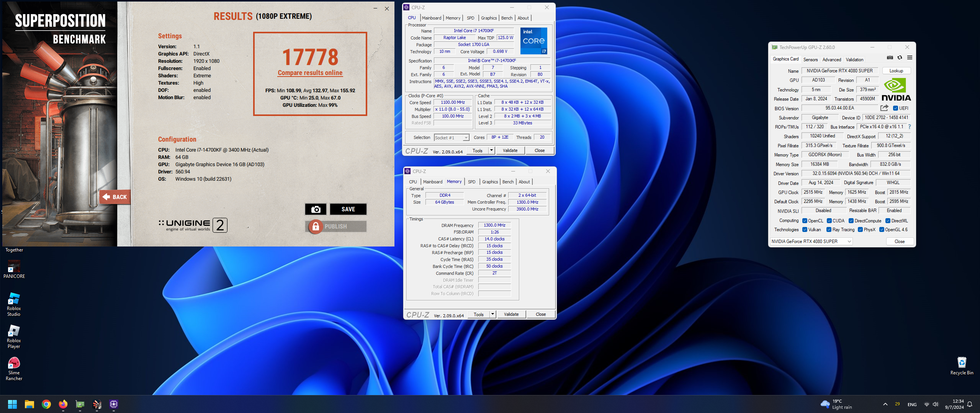This screenshot has width=980, height=413.
Task: Toggle the PhysX checkbox in GPU-Z
Action: pos(860,230)
